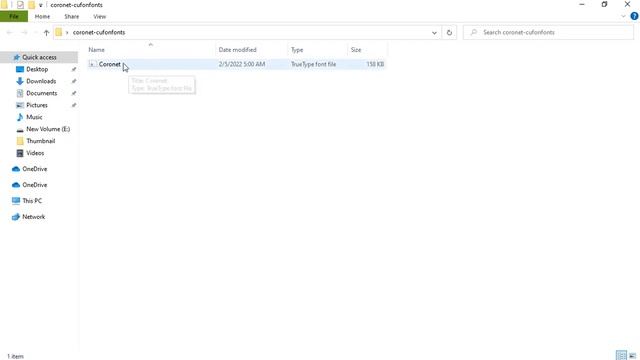Switch to the Home ribbon tab

click(x=42, y=16)
